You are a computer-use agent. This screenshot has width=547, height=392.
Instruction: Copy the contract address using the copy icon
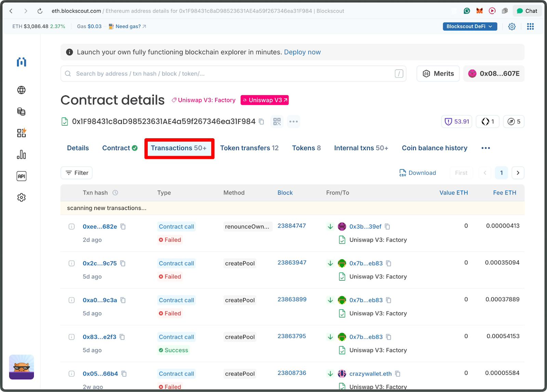pos(261,122)
